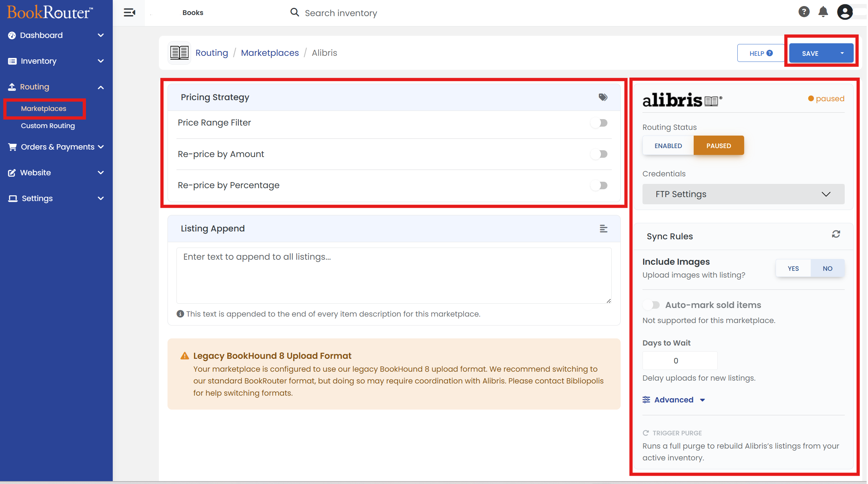Click the search magnifier icon

[x=295, y=13]
